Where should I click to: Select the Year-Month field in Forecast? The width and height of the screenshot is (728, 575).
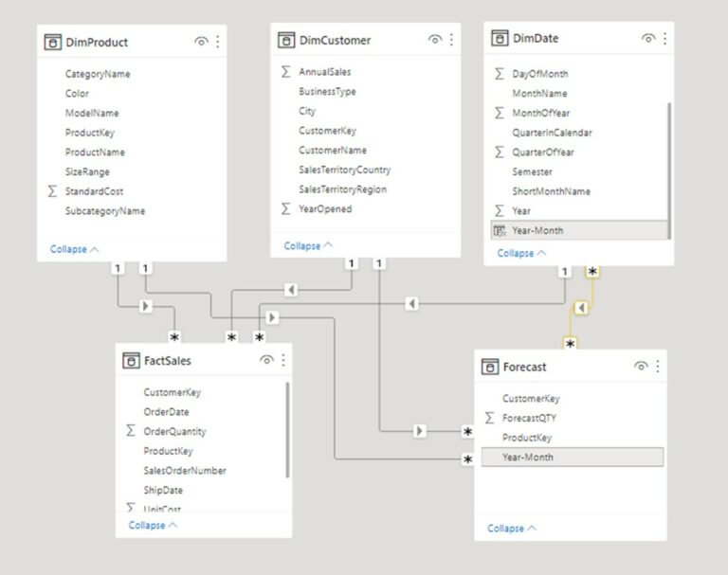(528, 458)
